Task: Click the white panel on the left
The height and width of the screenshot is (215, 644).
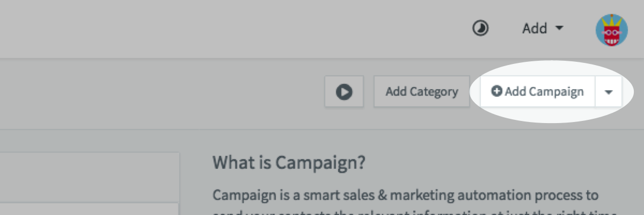Action: click(89, 177)
